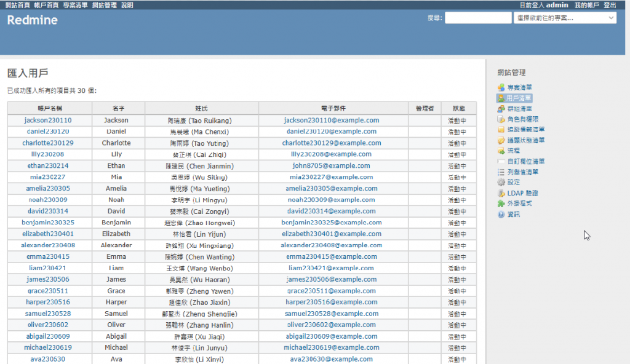Focus the 搜尋 search input field
This screenshot has width=630, height=364.
(x=478, y=18)
